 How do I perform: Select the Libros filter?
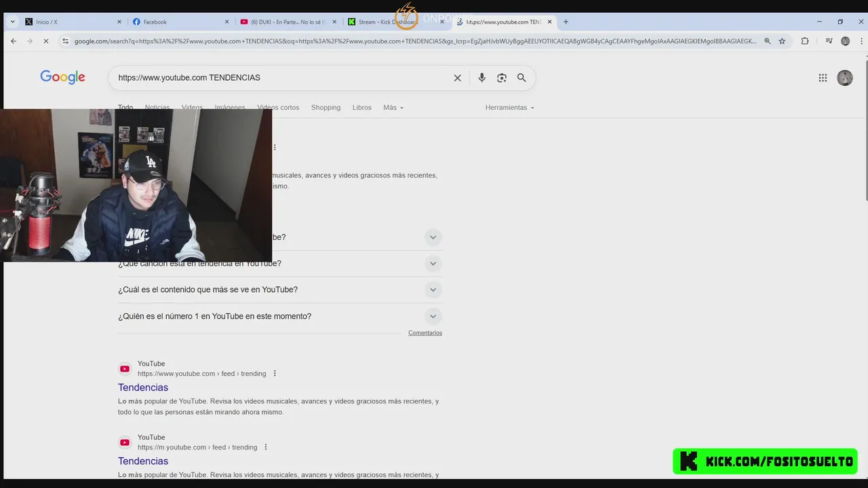[362, 108]
